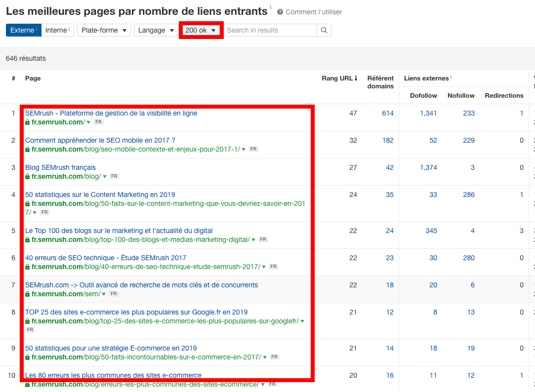535x392 pixels.
Task: Click referring domains value 42
Action: [390, 168]
